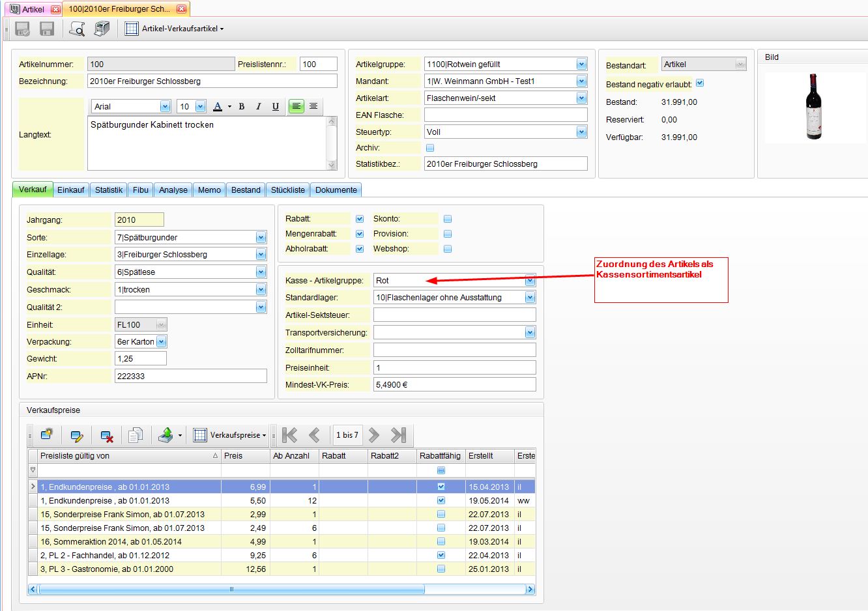
Task: Click the save-and-confirm floppy icon
Action: pos(23,29)
